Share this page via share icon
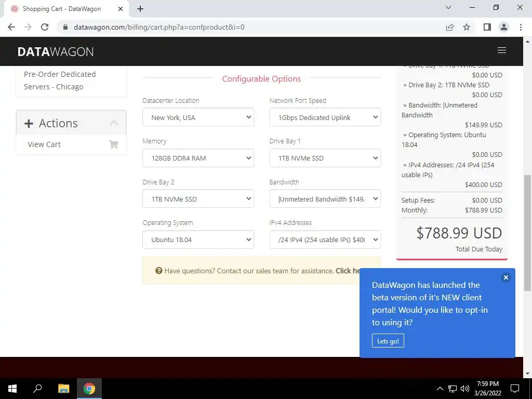Viewport: 532px width, 399px height. 450,27
